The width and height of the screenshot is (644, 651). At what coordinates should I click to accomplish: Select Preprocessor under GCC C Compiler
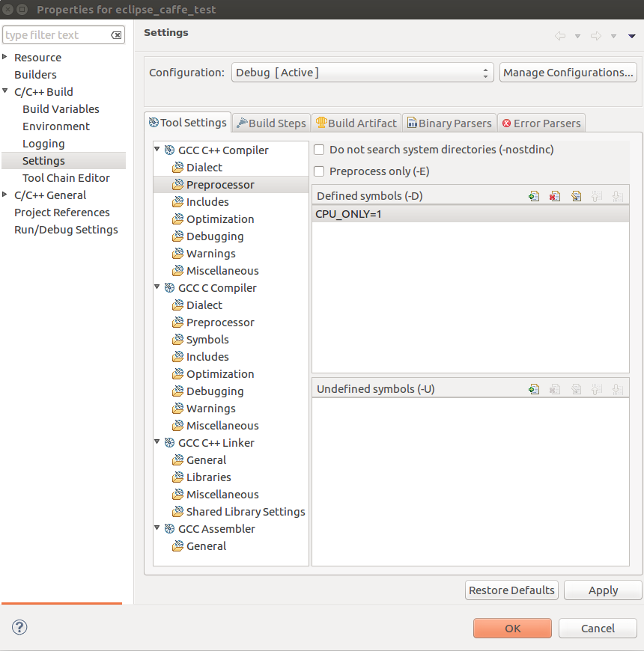click(x=220, y=323)
